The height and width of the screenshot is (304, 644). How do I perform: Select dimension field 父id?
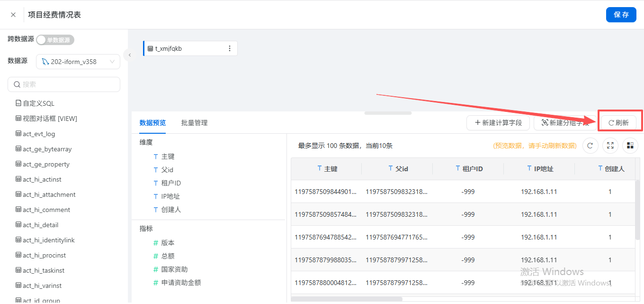point(163,170)
